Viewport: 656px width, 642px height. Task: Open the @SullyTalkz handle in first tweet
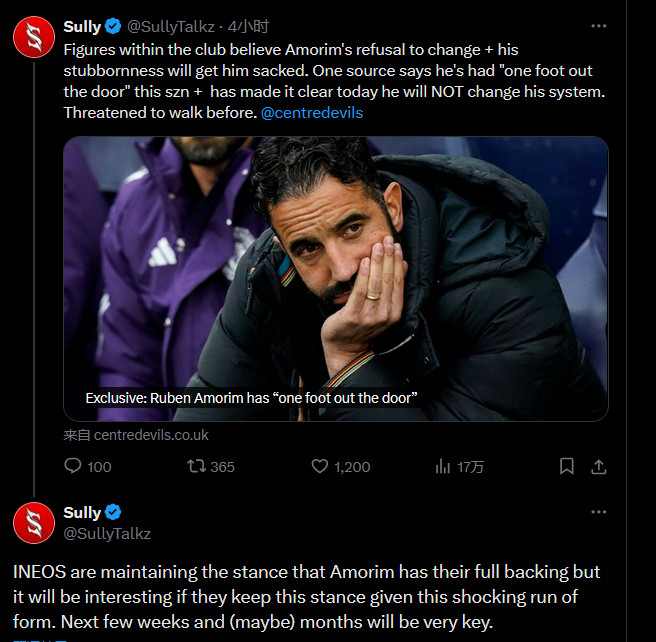point(171,27)
